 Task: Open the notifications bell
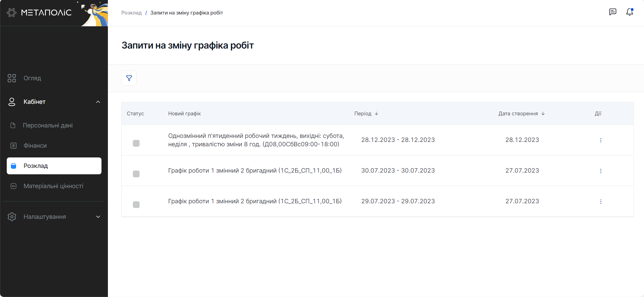(x=630, y=12)
